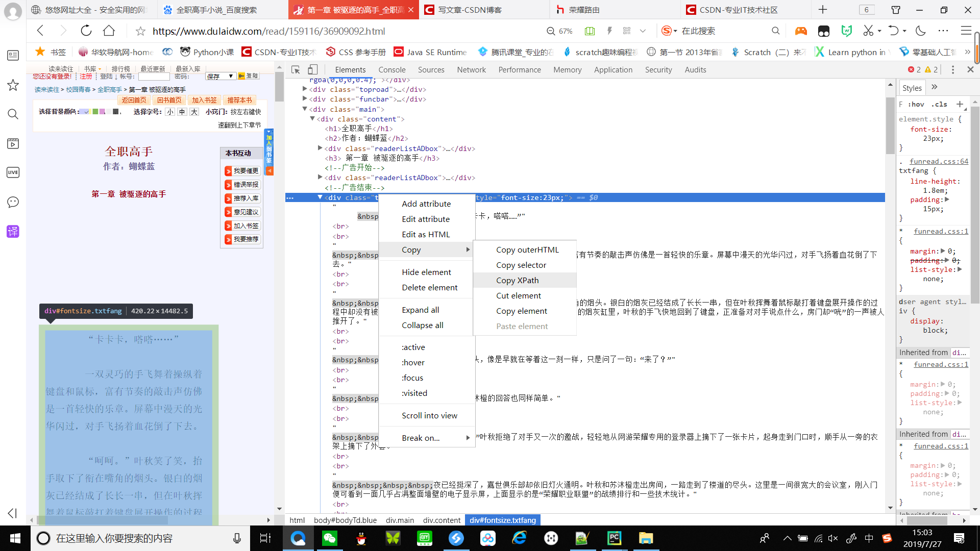This screenshot has height=551, width=980.
Task: Click the bookmark star icon in toolbar
Action: pyautogui.click(x=139, y=31)
